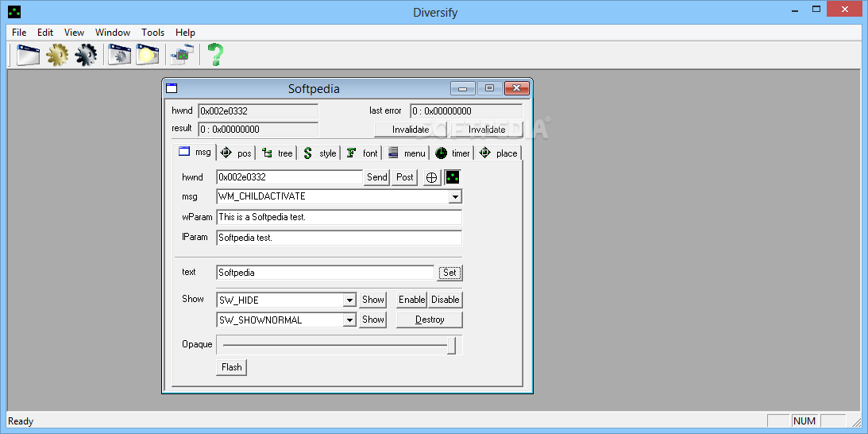Screen dimensions: 868x434
Task: Click the lParam input field
Action: 339,238
